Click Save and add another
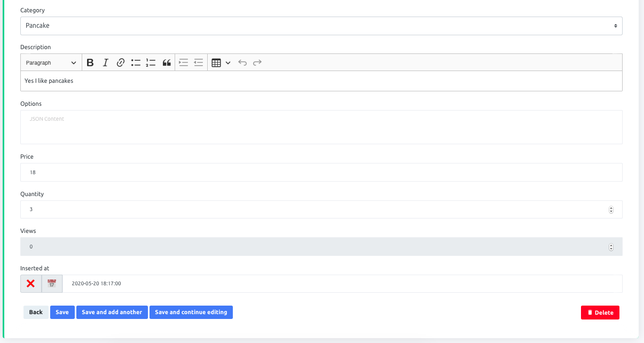This screenshot has width=644, height=343. (x=112, y=312)
